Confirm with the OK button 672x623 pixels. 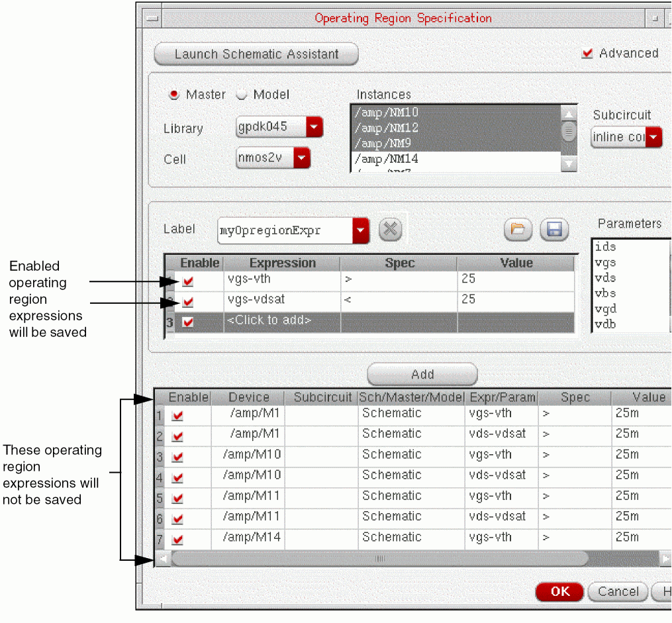(x=559, y=592)
